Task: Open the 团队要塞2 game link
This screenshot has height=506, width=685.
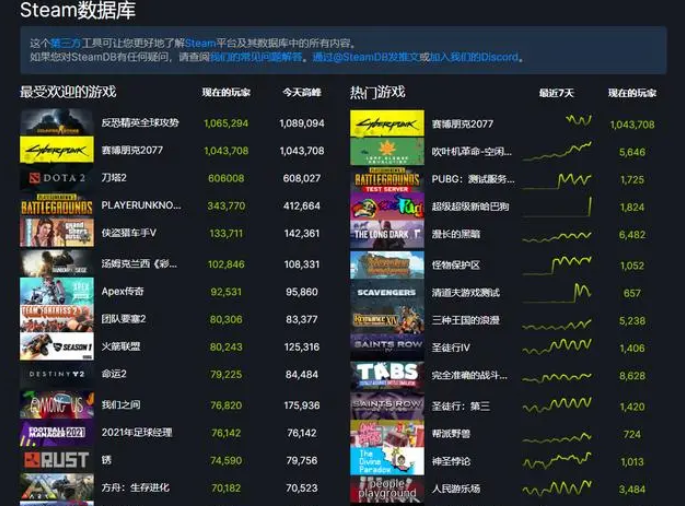Action: [124, 319]
